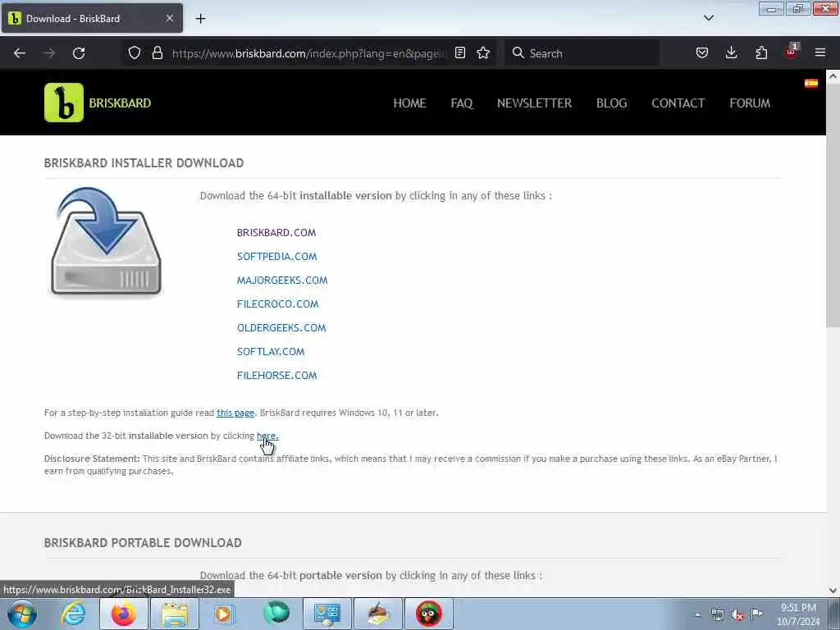840x630 pixels.
Task: Open the NEWSLETTER menu item
Action: click(x=534, y=103)
